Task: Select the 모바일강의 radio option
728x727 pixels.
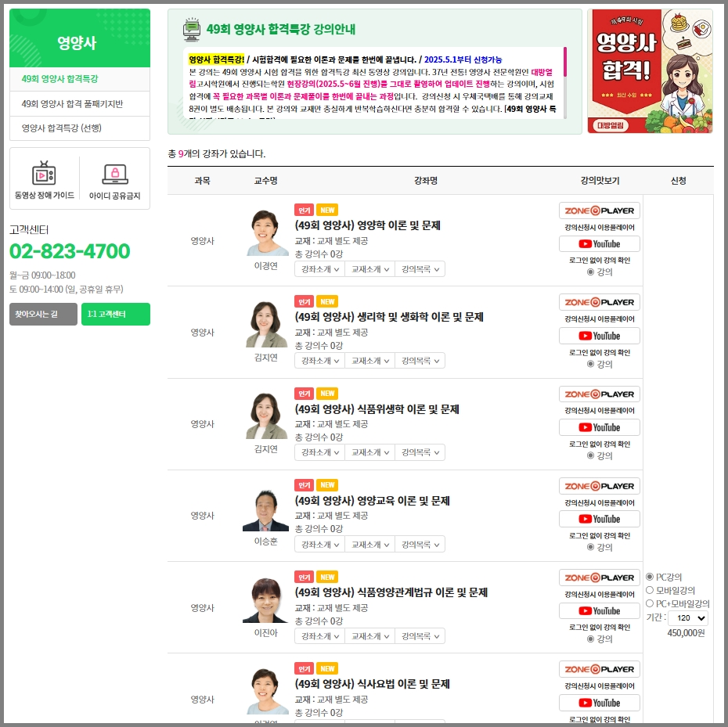Action: 650,590
